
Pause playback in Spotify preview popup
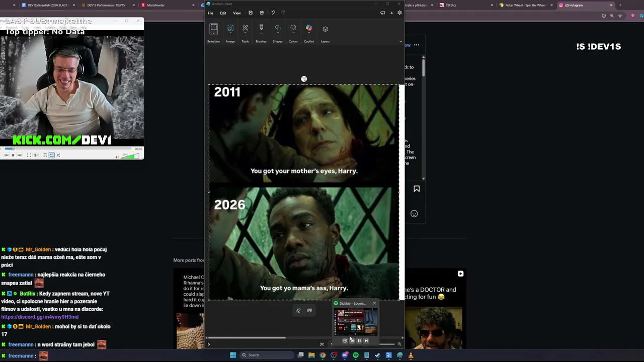click(359, 340)
